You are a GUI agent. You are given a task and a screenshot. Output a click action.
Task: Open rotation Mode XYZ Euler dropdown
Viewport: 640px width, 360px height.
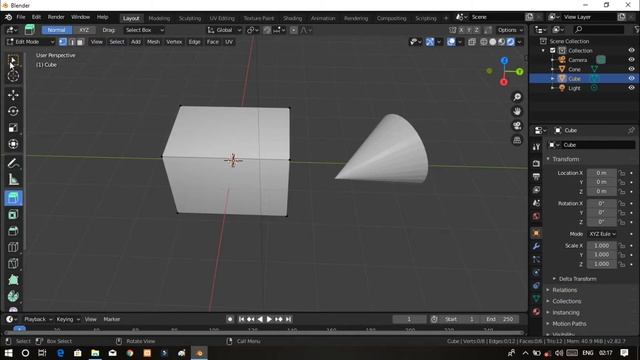tap(602, 234)
